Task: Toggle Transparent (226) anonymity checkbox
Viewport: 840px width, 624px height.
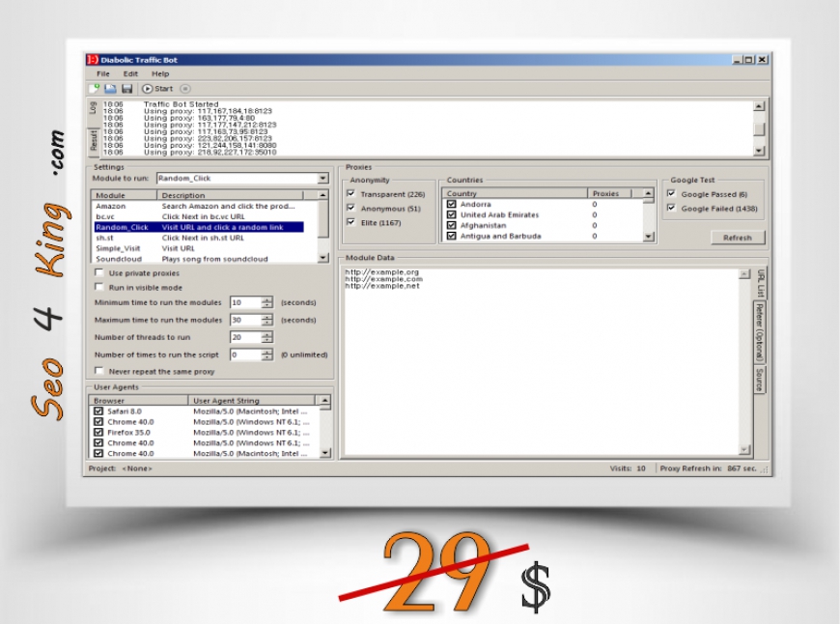Action: pyautogui.click(x=351, y=193)
